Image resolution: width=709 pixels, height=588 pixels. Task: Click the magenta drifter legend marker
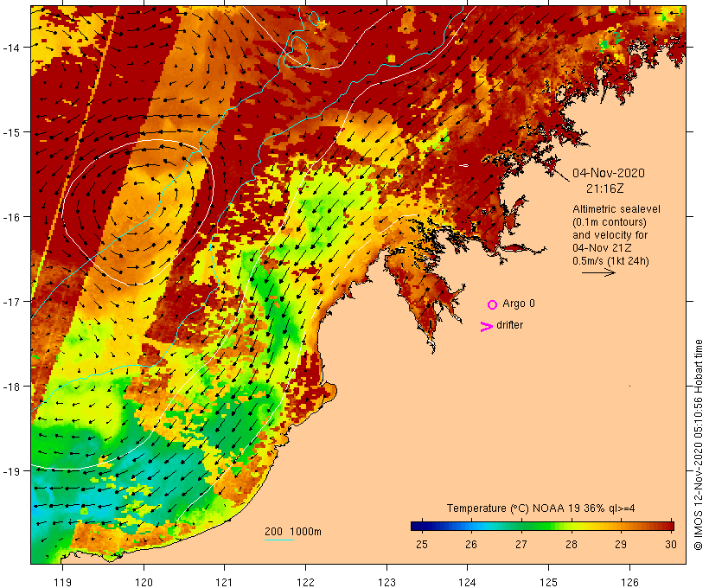[486, 327]
